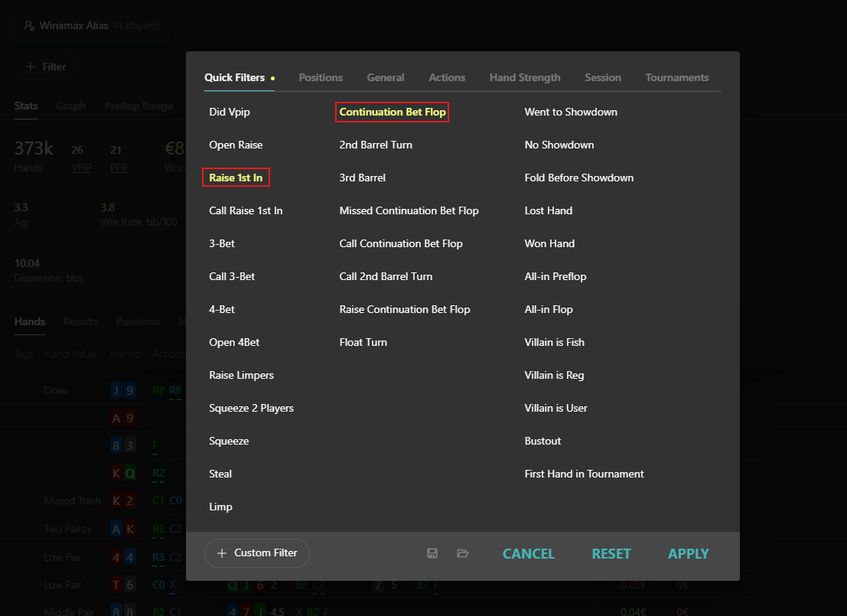Choose the Squeeze 2 Players filter
The height and width of the screenshot is (616, 847).
(251, 409)
